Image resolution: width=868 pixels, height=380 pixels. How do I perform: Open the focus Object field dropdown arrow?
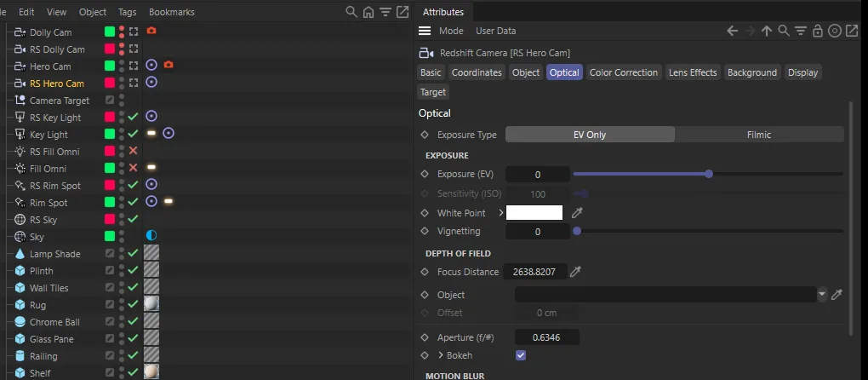822,294
